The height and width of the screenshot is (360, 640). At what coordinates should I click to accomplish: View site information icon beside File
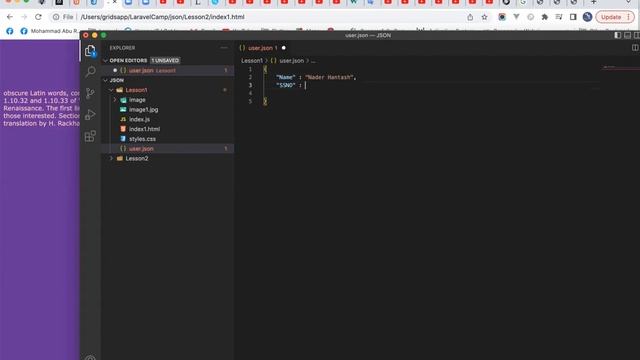tap(56, 17)
